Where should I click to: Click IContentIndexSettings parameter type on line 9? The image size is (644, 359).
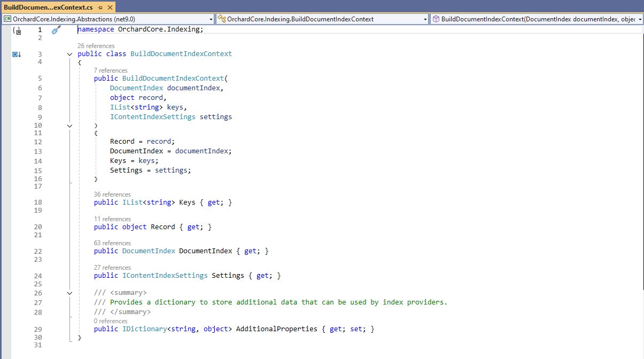[x=153, y=117]
